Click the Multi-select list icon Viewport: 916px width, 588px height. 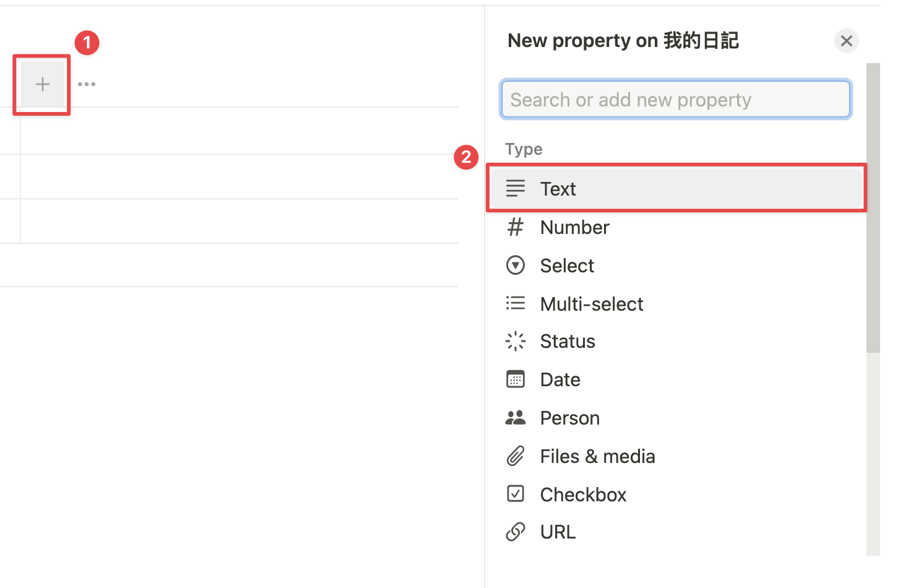coord(516,303)
